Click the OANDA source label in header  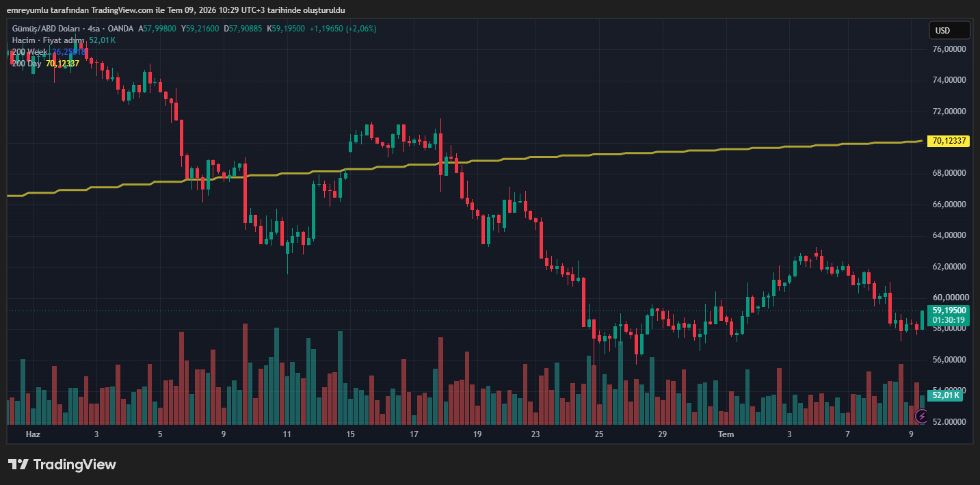[x=121, y=29]
